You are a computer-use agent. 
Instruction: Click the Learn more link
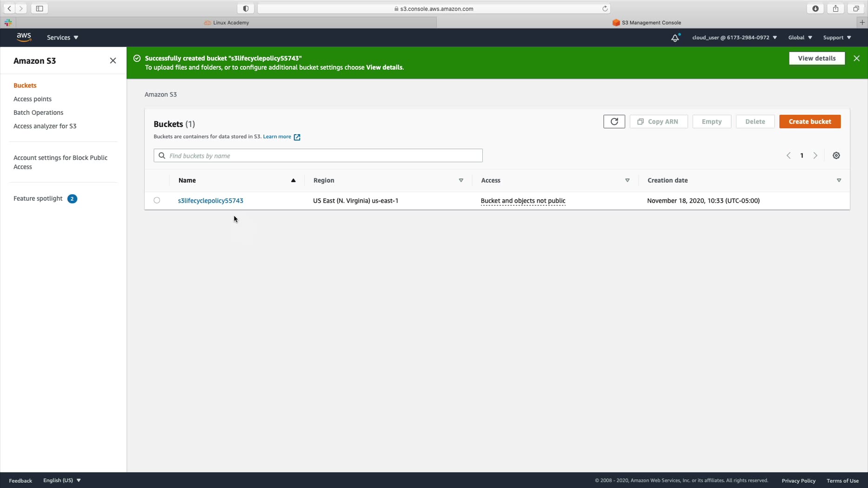tap(277, 137)
